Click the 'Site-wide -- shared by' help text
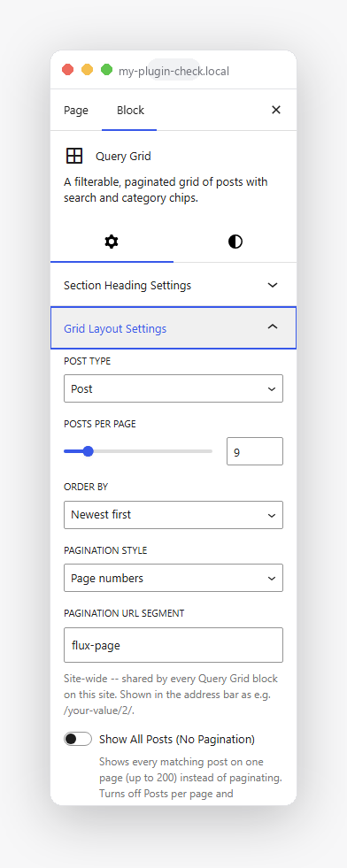Screen dimensions: 347x868 pos(171,695)
